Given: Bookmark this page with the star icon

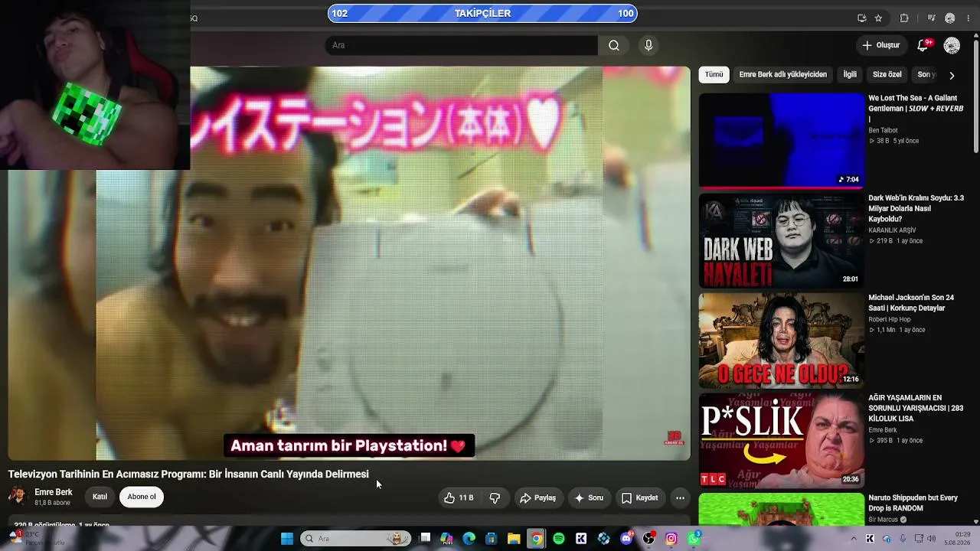Looking at the screenshot, I should point(878,18).
